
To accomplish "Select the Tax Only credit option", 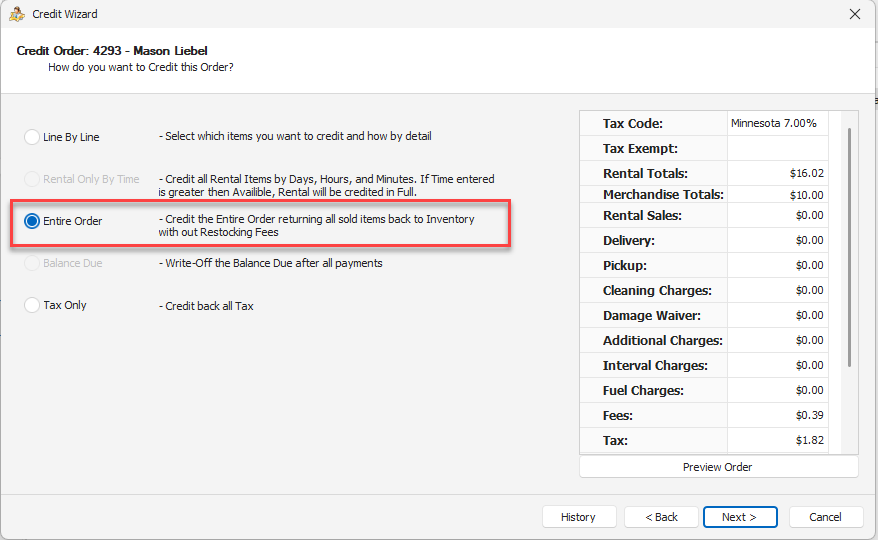I will click(x=32, y=305).
